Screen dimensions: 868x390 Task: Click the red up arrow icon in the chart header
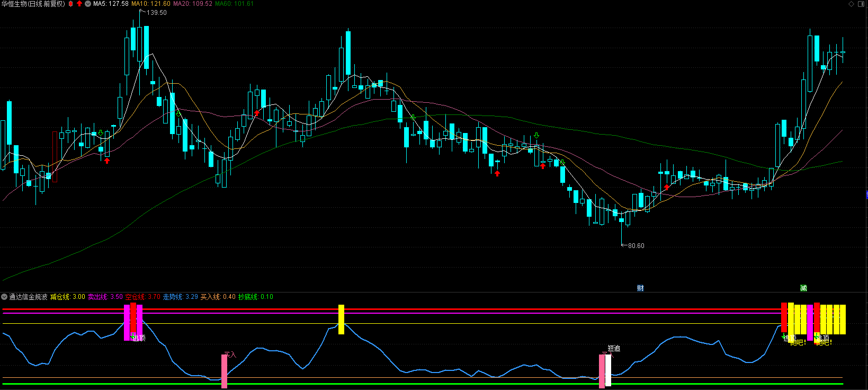[79, 4]
